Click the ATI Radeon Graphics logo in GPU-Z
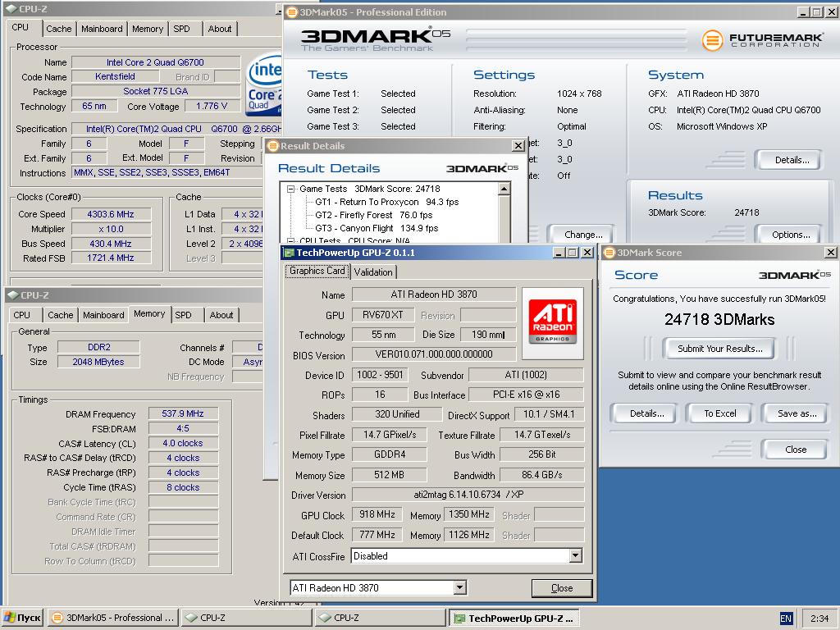Screen dimensions: 840x630 (552, 323)
